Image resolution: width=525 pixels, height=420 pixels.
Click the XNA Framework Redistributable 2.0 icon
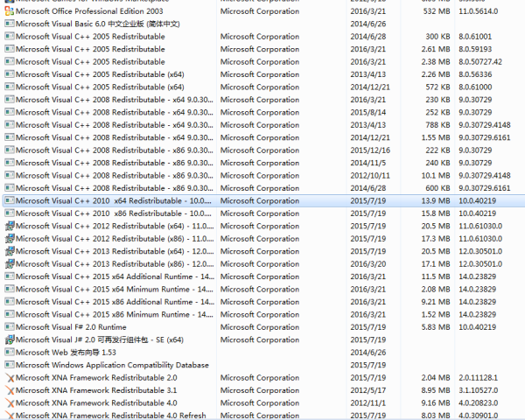(10, 378)
